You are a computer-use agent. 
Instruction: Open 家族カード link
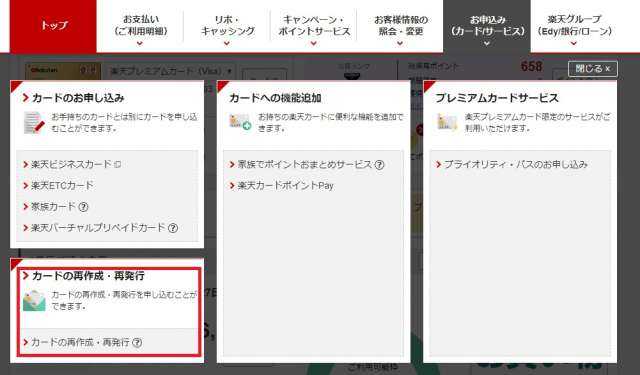pos(53,206)
